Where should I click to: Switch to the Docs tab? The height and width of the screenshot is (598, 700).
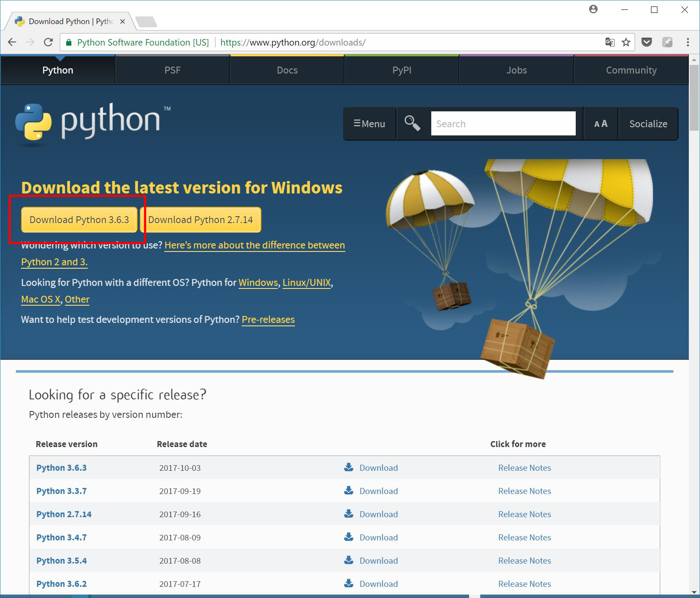click(287, 70)
